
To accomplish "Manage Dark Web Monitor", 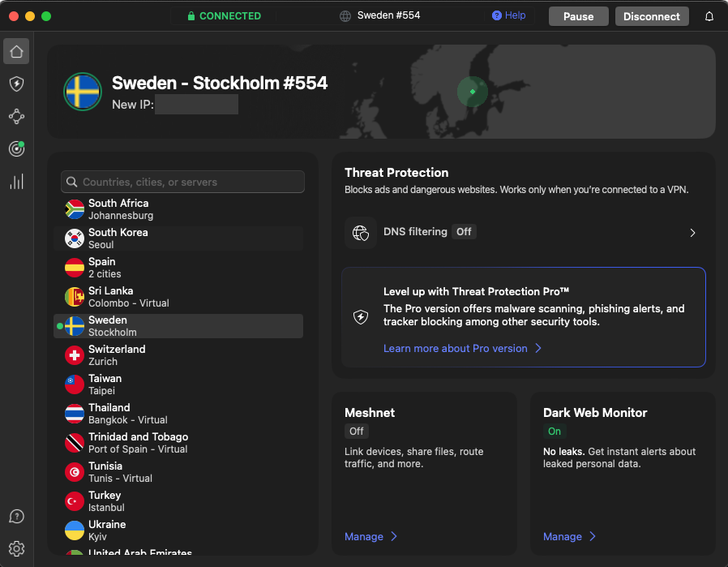I will pos(563,536).
